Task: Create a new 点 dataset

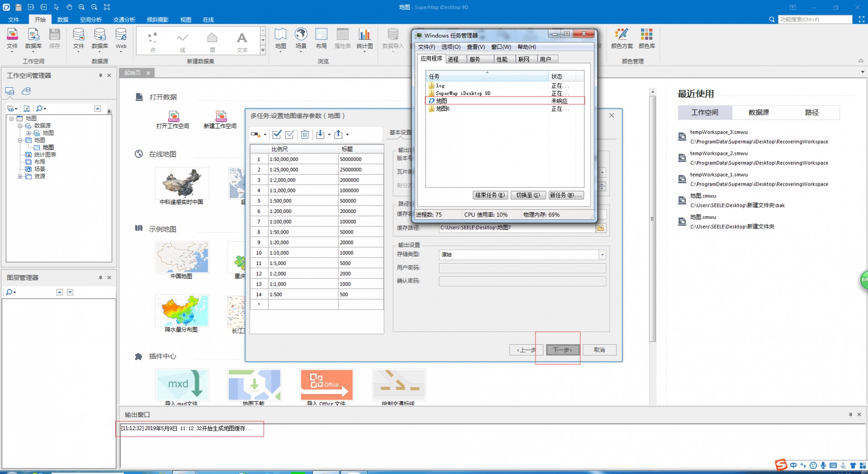Action: point(153,42)
